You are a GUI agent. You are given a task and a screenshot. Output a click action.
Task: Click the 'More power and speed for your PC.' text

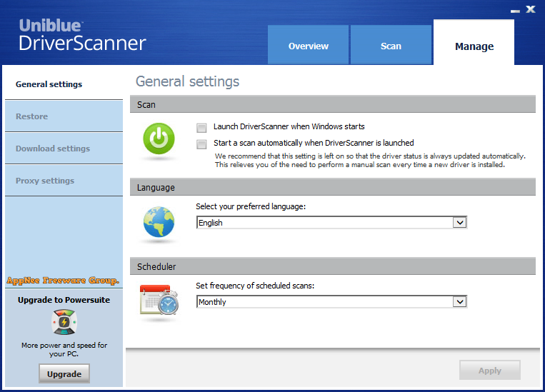(x=64, y=349)
